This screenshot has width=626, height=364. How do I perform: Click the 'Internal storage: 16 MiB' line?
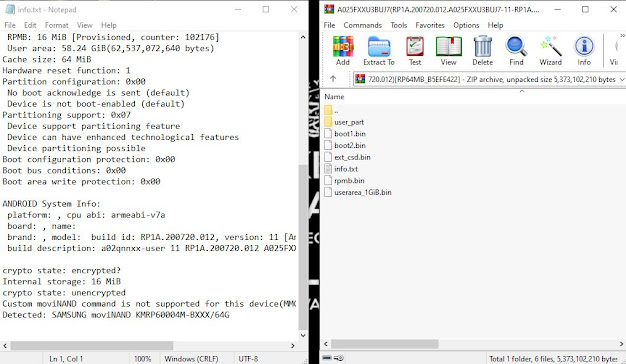pos(61,282)
